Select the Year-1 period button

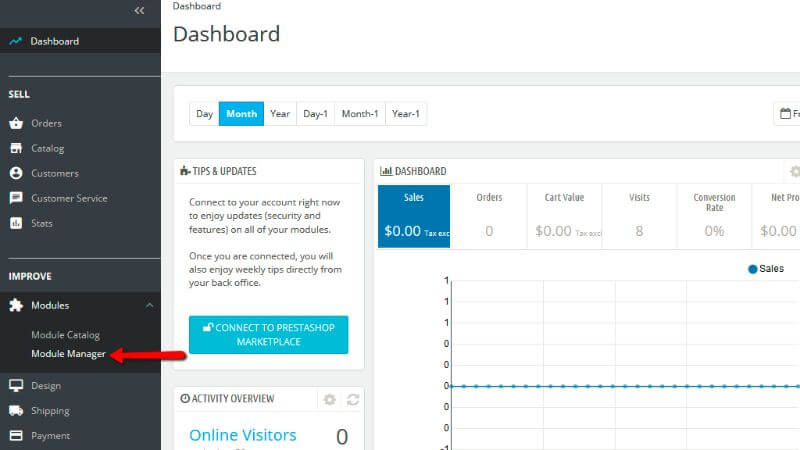pyautogui.click(x=406, y=114)
